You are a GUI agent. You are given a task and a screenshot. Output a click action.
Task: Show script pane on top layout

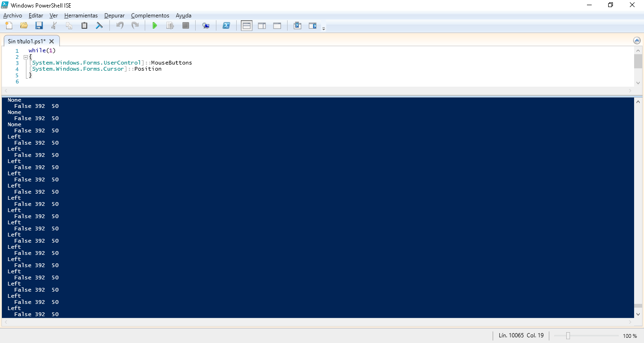247,25
